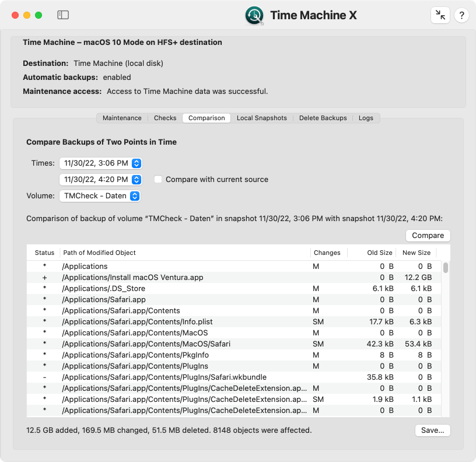Screen dimensions: 476x462
Task: Toggle the sidebar icon in the title bar
Action: 63,15
